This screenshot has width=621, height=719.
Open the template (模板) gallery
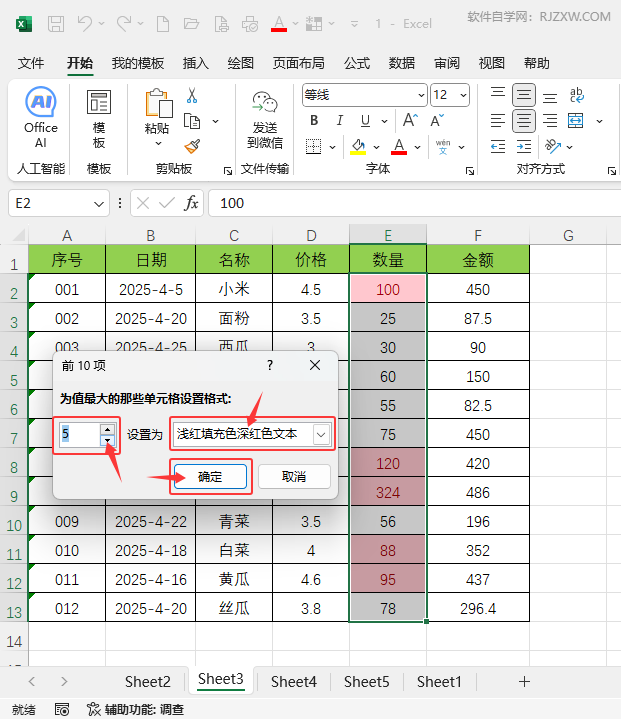coord(99,119)
